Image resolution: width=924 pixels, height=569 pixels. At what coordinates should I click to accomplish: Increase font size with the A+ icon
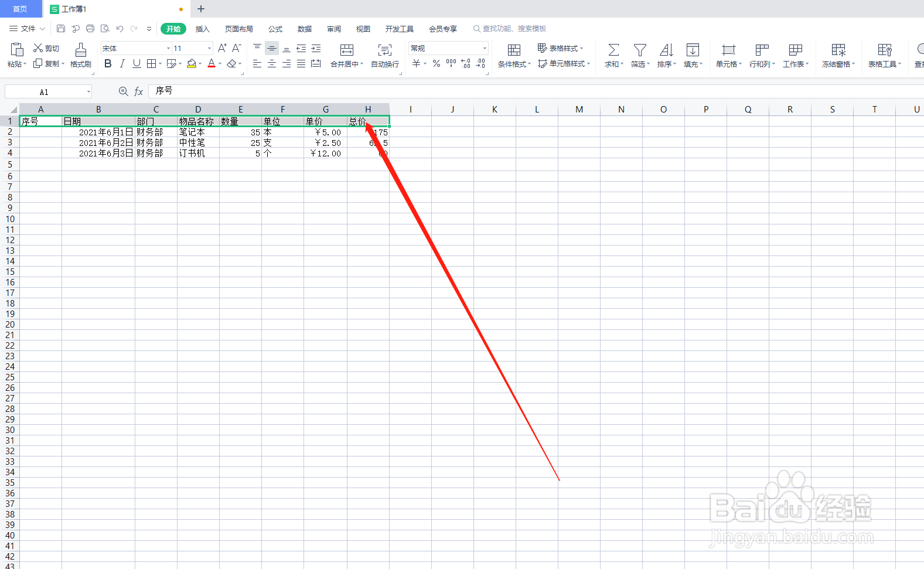[x=222, y=48]
